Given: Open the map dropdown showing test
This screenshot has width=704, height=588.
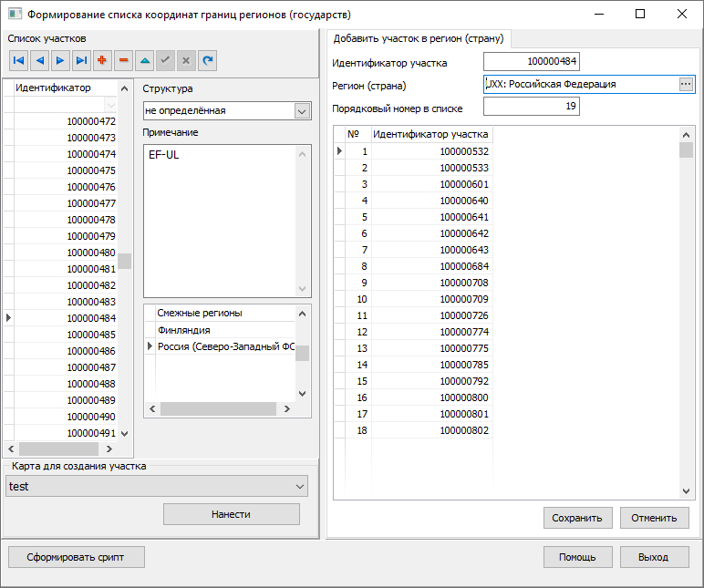Looking at the screenshot, I should pos(300,487).
